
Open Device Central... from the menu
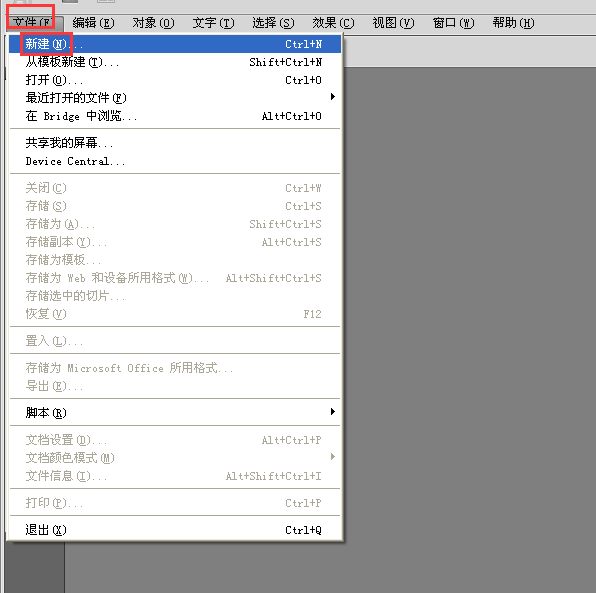click(175, 161)
